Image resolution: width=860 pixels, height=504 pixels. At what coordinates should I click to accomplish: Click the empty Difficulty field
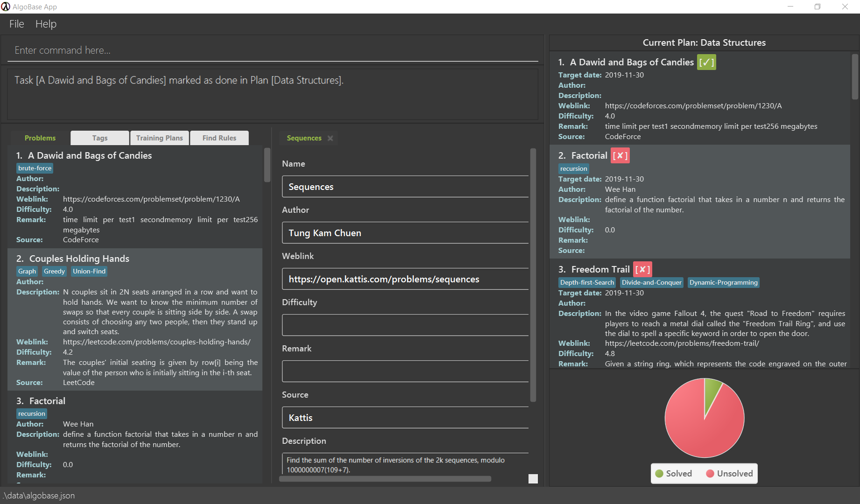click(x=405, y=325)
